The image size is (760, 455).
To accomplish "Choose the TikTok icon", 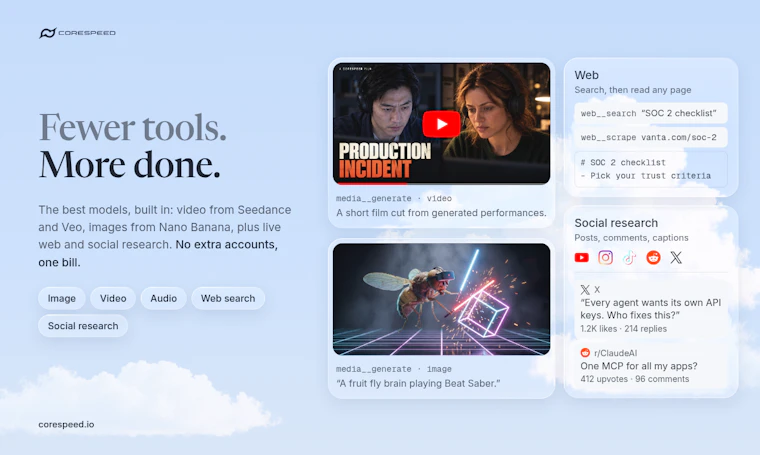I will [629, 257].
